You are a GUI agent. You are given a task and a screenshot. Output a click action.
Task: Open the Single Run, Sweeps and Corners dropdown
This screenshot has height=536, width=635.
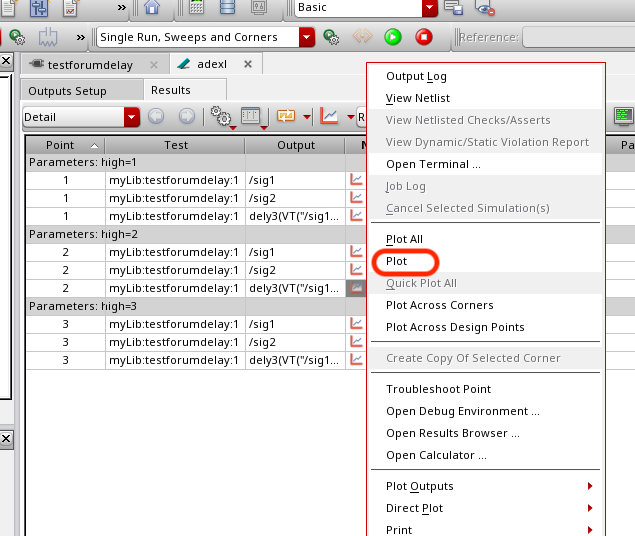pyautogui.click(x=307, y=37)
